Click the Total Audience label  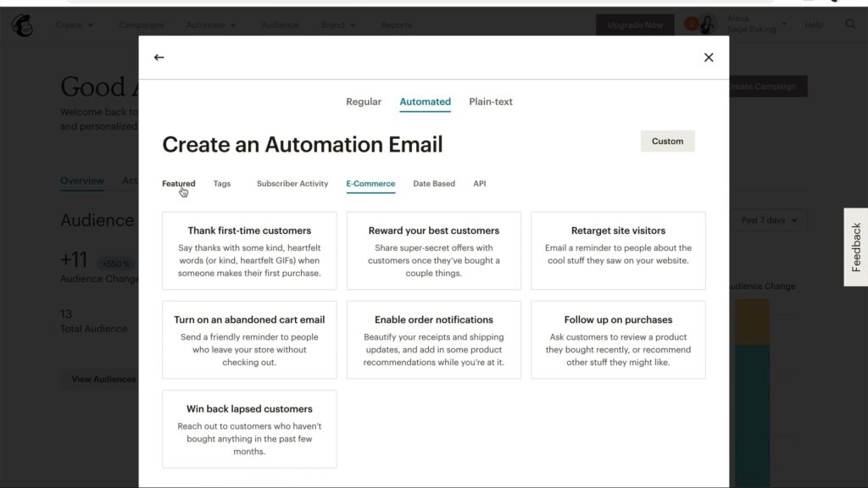click(93, 329)
